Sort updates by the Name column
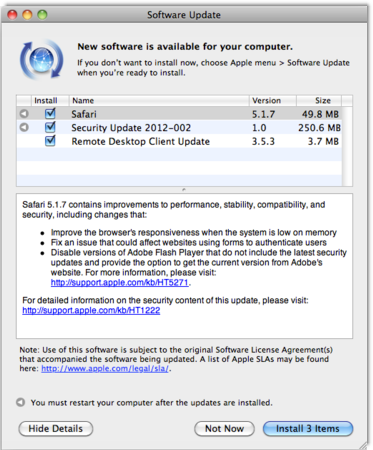 (159, 100)
